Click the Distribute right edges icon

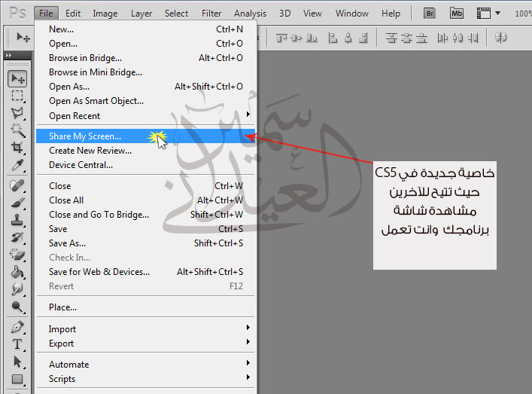pyautogui.click(x=473, y=38)
